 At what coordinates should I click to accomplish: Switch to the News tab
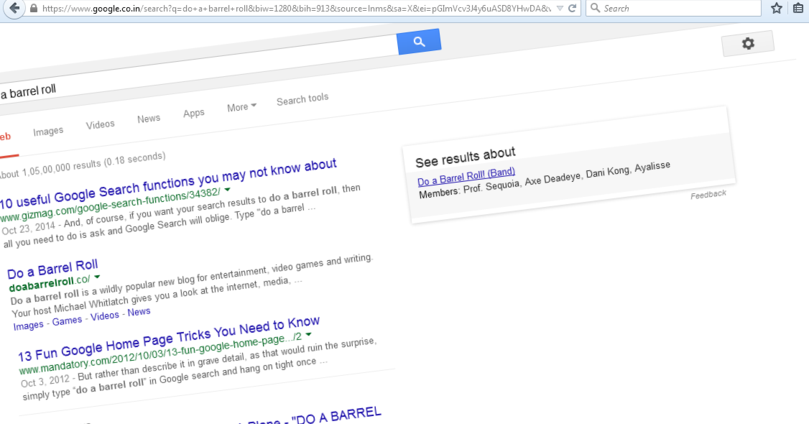tap(149, 119)
